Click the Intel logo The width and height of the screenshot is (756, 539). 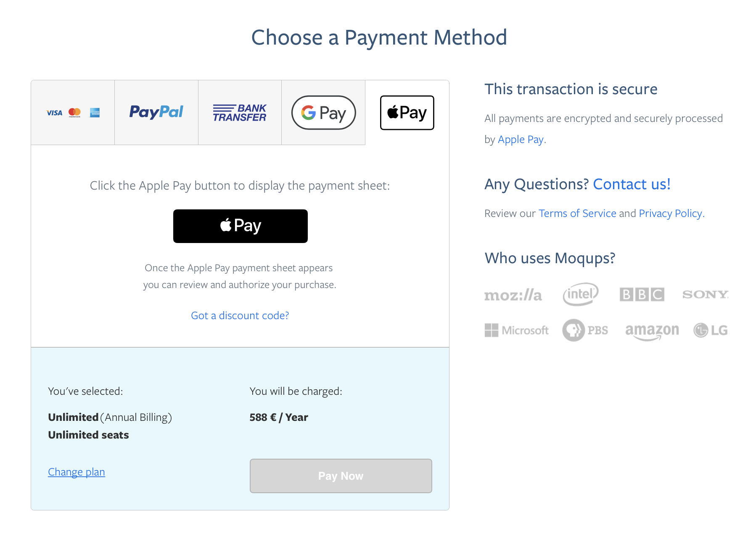pos(580,294)
